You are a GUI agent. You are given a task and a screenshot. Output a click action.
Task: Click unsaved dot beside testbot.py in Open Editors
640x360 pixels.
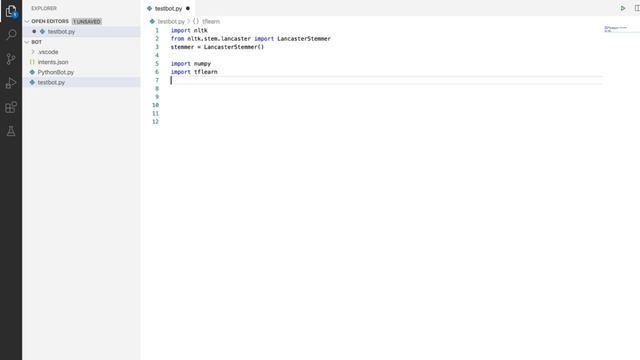34,31
